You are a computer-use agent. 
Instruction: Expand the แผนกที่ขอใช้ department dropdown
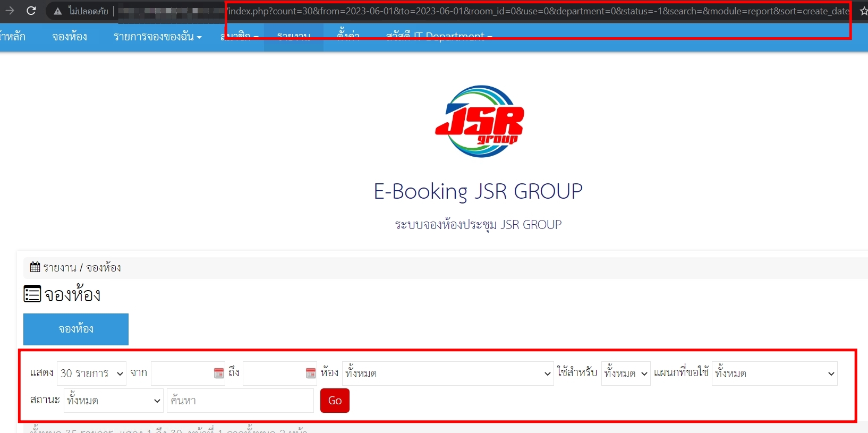pyautogui.click(x=775, y=373)
